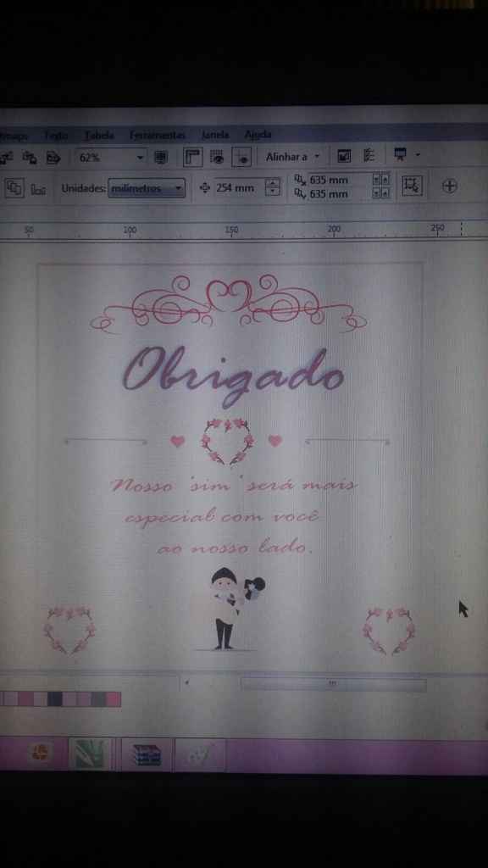Click the full-screen preview icon beside zoom

coord(161,157)
